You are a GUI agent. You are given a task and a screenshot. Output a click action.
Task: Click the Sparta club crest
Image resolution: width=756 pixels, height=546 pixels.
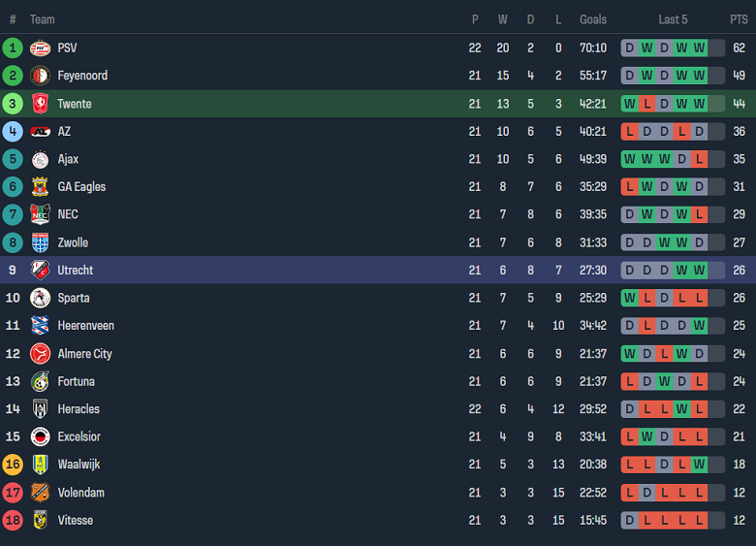click(x=40, y=298)
